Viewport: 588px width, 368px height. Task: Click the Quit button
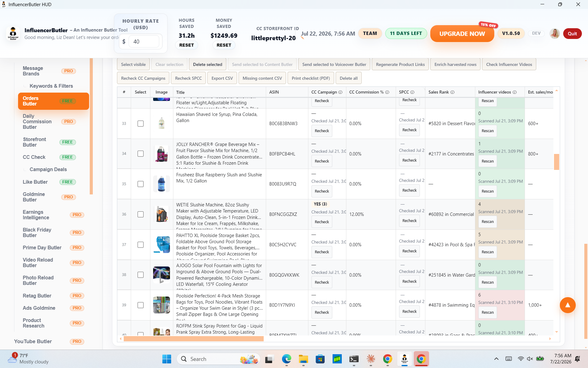point(572,33)
